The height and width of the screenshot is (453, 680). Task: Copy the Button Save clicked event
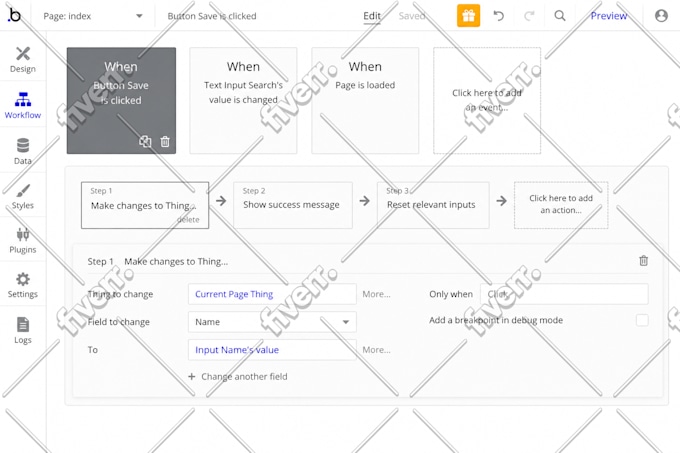click(145, 141)
